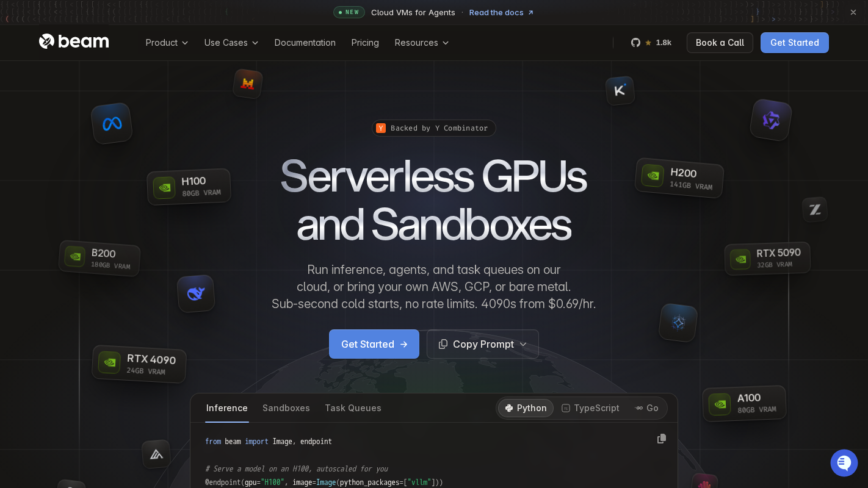Screen dimensions: 868x488
Task: Switch code language to TypeScript
Action: click(x=590, y=408)
